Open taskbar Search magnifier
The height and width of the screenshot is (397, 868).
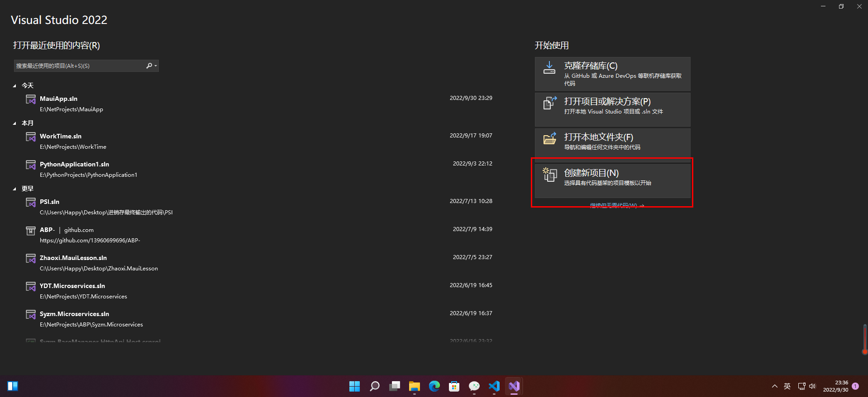click(x=375, y=386)
